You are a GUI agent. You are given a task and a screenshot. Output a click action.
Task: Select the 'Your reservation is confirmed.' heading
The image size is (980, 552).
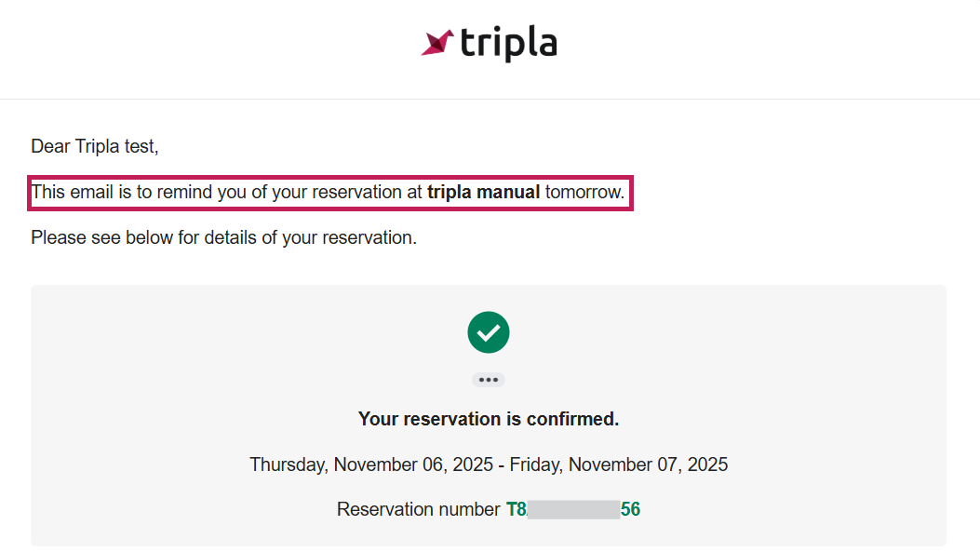pyautogui.click(x=489, y=419)
